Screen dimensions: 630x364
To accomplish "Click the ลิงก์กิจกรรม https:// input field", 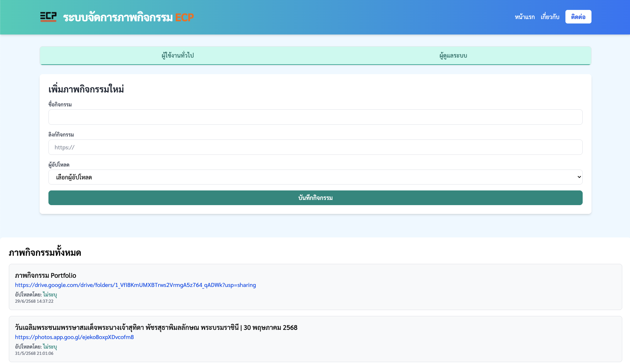I will pos(315,147).
